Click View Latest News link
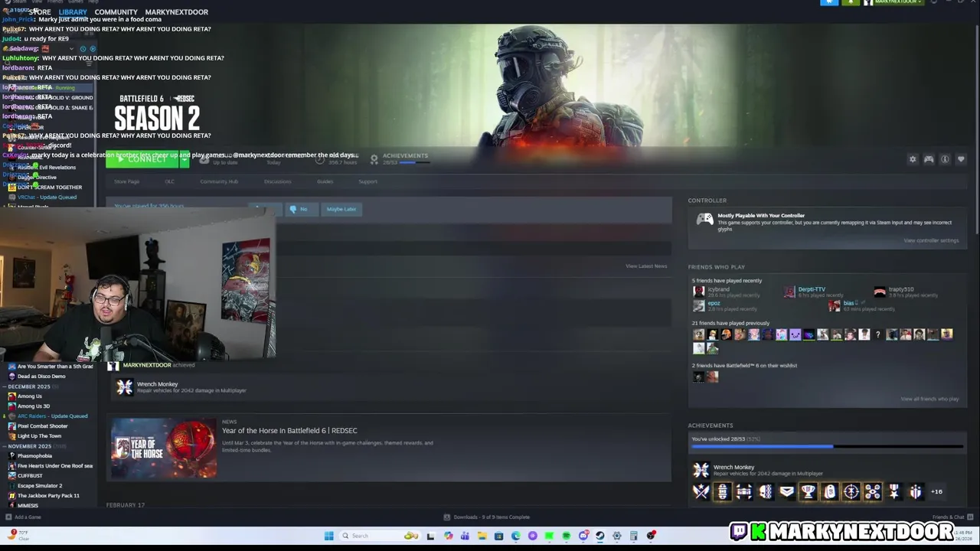The width and height of the screenshot is (980, 551). 646,266
